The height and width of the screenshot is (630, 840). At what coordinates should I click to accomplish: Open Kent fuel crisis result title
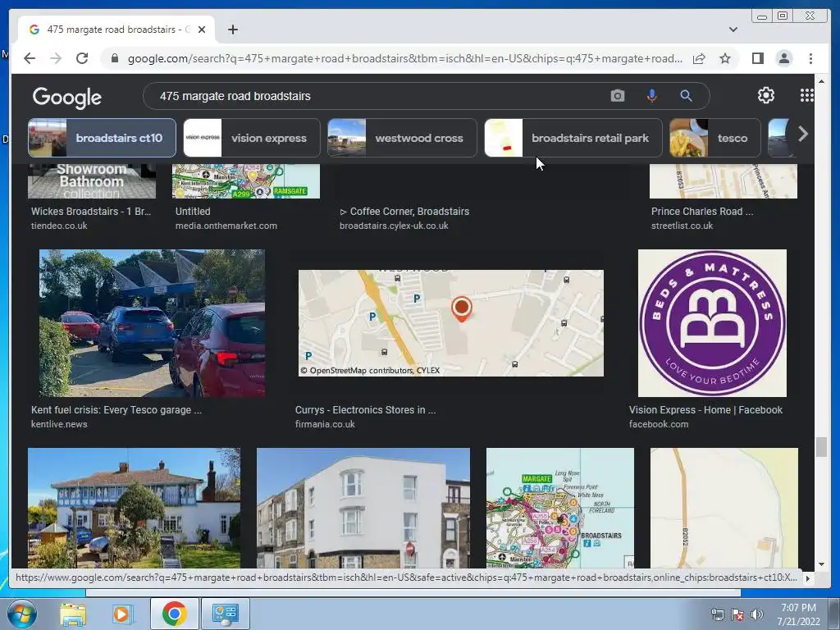tap(116, 410)
